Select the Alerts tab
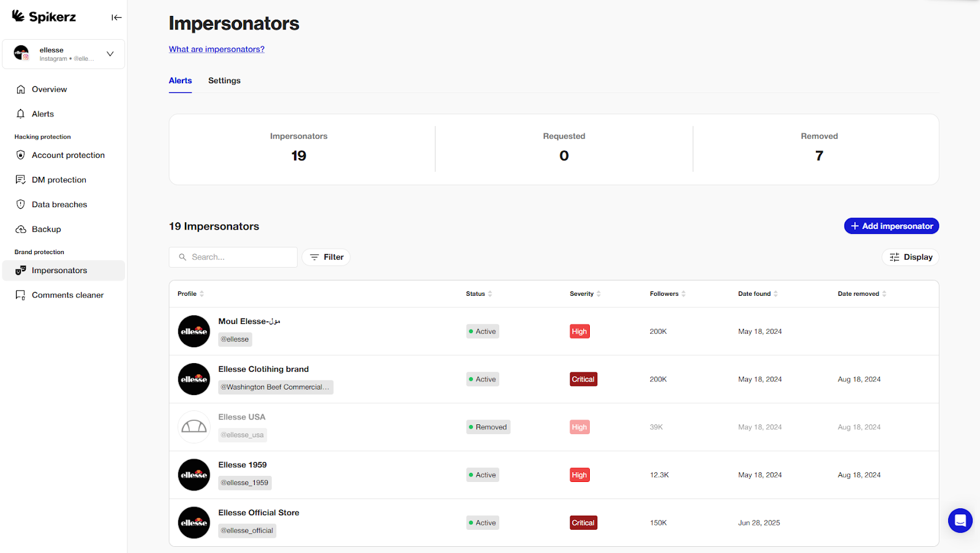The height and width of the screenshot is (553, 980). [180, 80]
